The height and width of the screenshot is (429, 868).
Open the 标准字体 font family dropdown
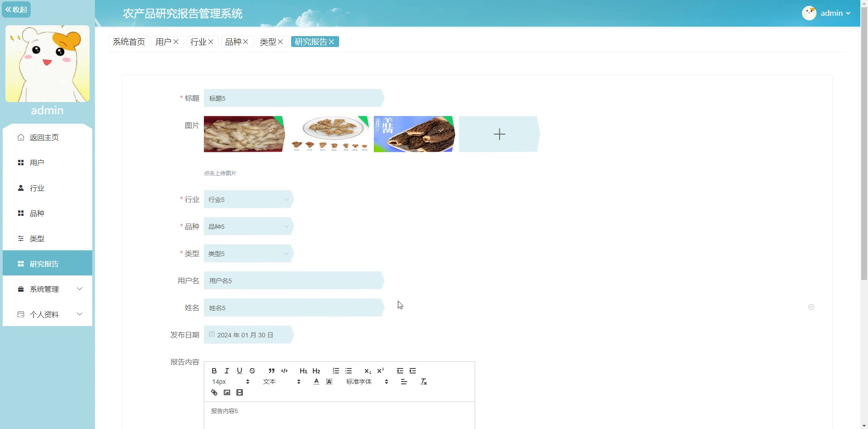pyautogui.click(x=367, y=382)
